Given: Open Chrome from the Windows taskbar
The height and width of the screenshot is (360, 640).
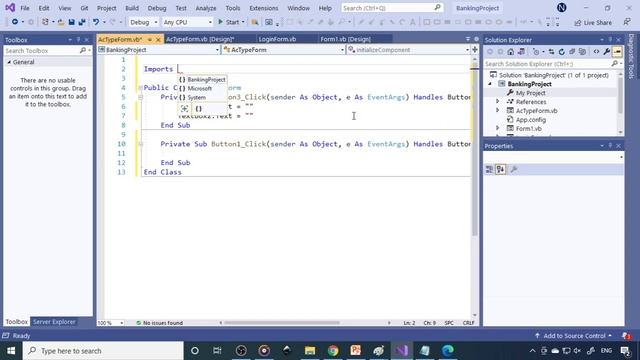Looking at the screenshot, I should 333,351.
